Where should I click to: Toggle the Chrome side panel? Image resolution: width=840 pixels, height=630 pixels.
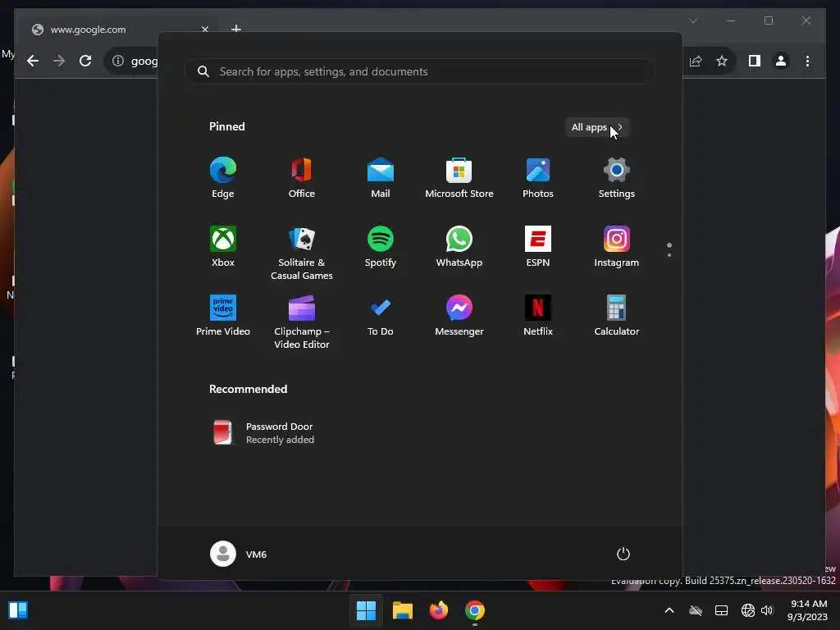[755, 61]
